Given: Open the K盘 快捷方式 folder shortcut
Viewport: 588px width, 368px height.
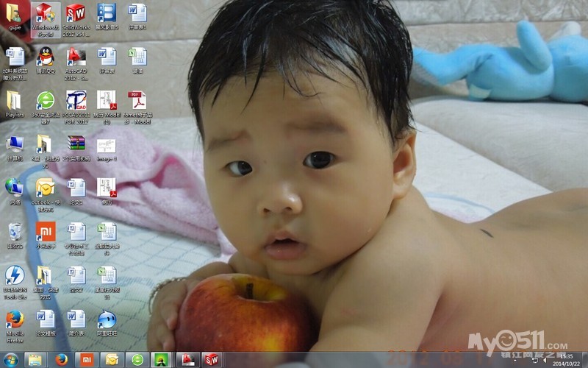Looking at the screenshot, I should (46, 152).
